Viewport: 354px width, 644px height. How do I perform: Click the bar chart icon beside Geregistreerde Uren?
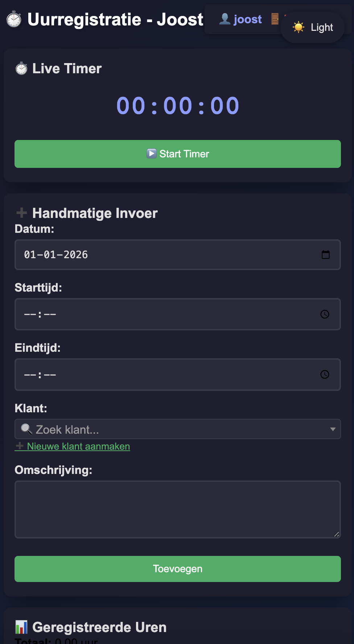(22, 626)
